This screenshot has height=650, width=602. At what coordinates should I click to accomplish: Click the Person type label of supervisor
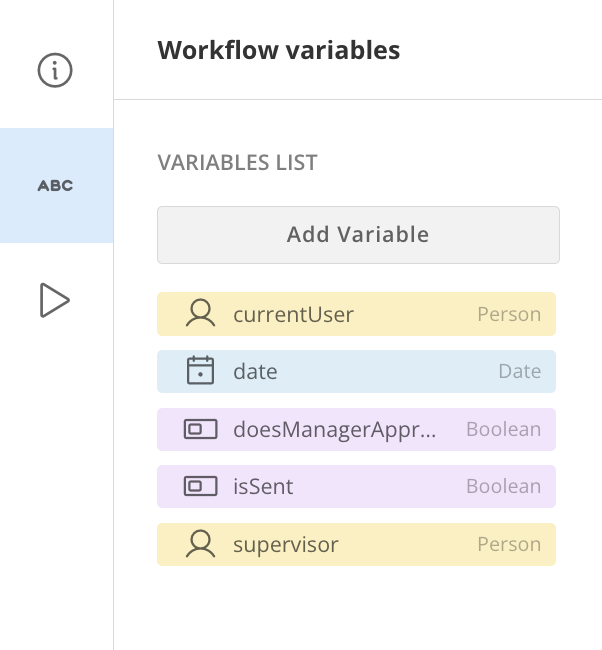[509, 545]
